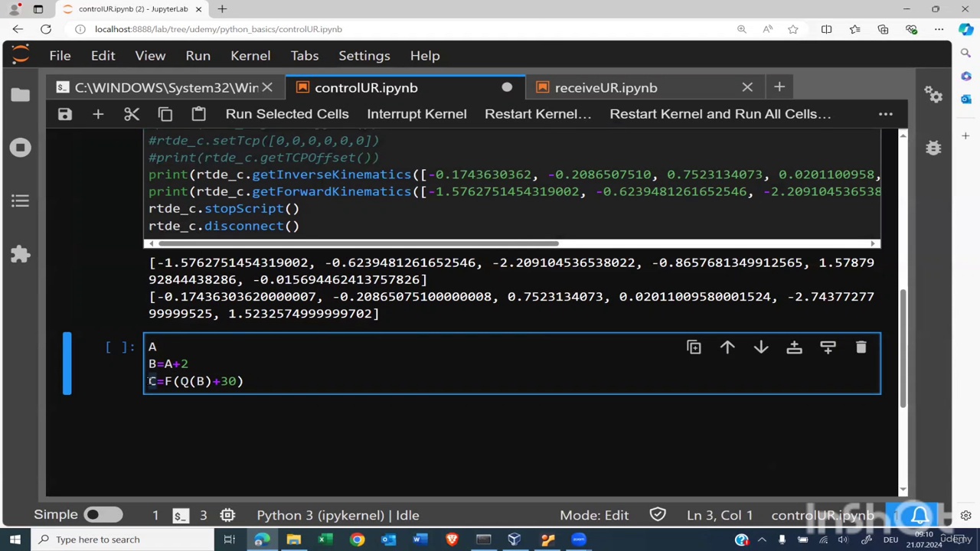Open the Debugger bug icon panel

coord(933,148)
